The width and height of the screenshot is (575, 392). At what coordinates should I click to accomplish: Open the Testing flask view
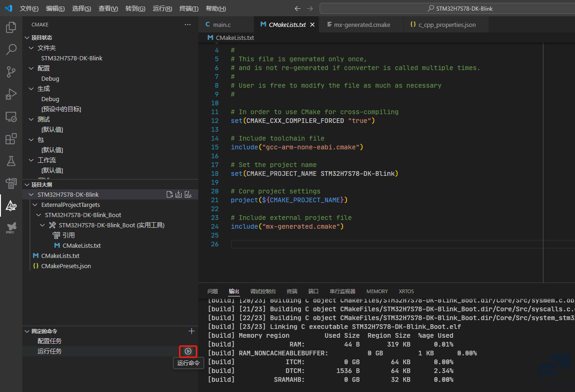pos(11,161)
